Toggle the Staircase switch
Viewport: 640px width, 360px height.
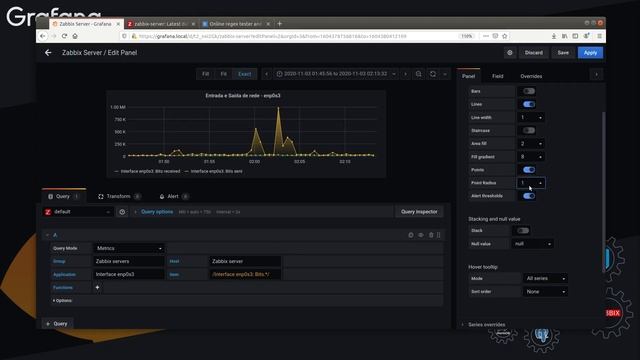coord(529,130)
